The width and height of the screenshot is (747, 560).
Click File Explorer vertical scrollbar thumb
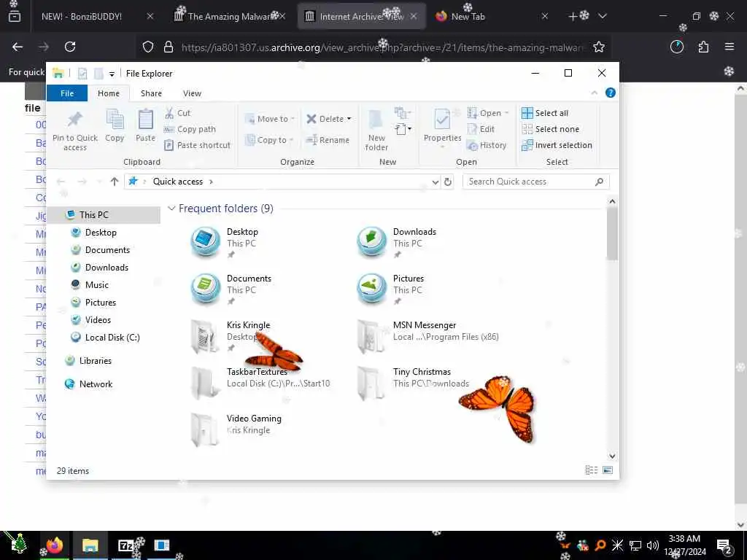pos(612,234)
